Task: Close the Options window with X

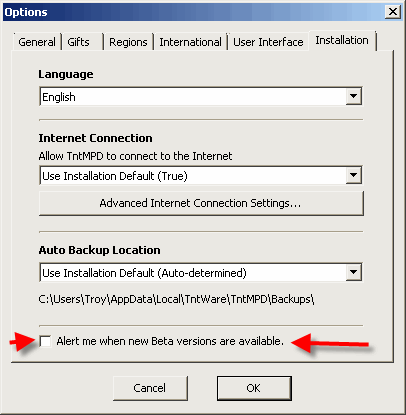Action: pyautogui.click(x=393, y=12)
